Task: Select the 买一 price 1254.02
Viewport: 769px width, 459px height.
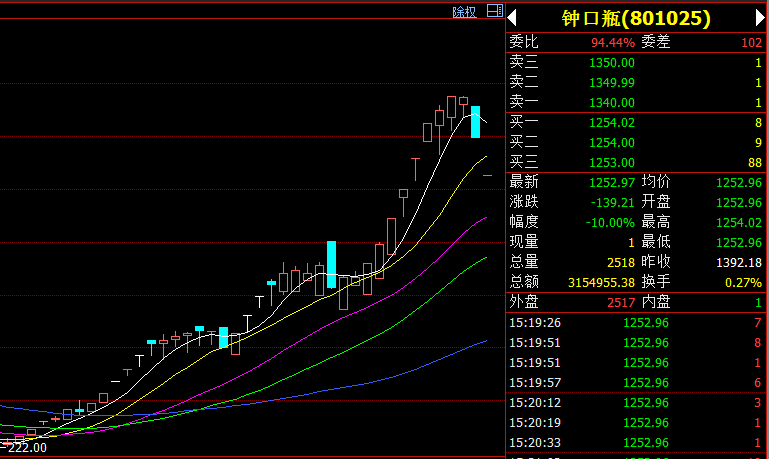Action: pyautogui.click(x=612, y=123)
